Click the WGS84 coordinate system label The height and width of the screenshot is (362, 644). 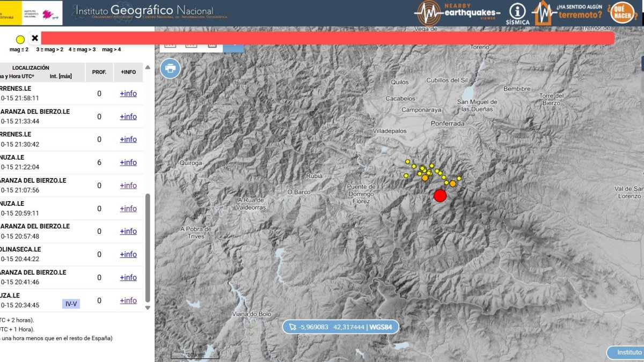(x=382, y=327)
